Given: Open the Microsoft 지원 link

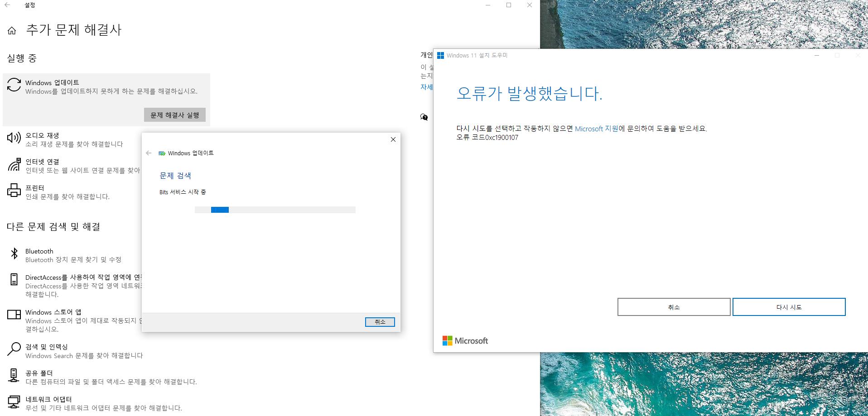Looking at the screenshot, I should click(x=597, y=129).
